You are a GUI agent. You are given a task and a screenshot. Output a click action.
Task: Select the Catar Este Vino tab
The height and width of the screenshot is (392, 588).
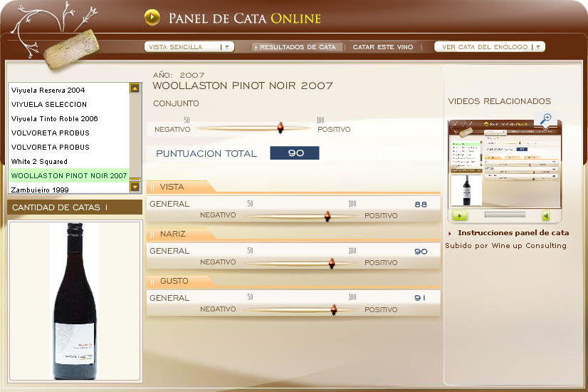383,47
